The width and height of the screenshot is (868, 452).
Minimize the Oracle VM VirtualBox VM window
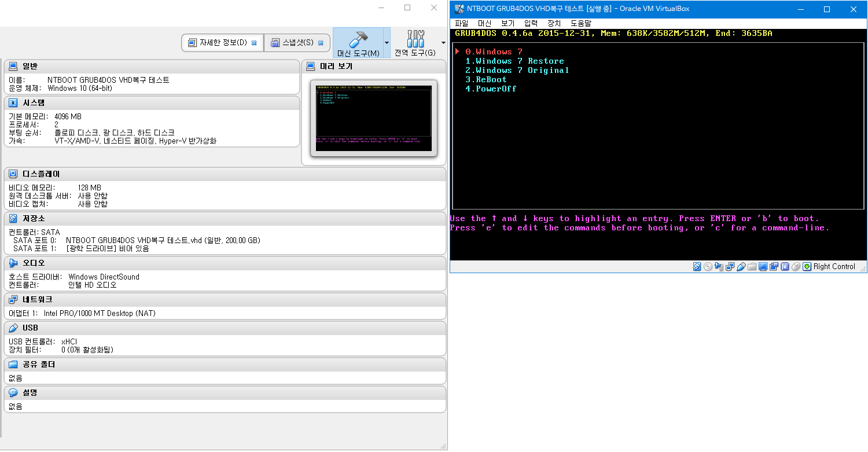(801, 9)
